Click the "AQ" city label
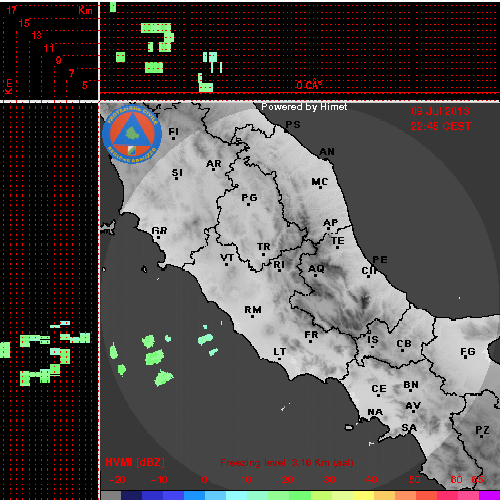Viewport: 500px width, 500px height. tap(316, 268)
